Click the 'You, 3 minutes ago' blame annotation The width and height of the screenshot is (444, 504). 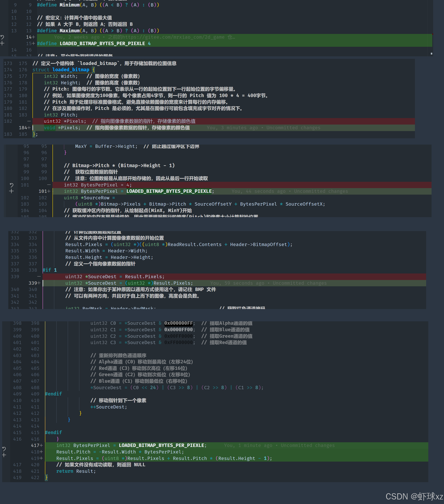[264, 128]
